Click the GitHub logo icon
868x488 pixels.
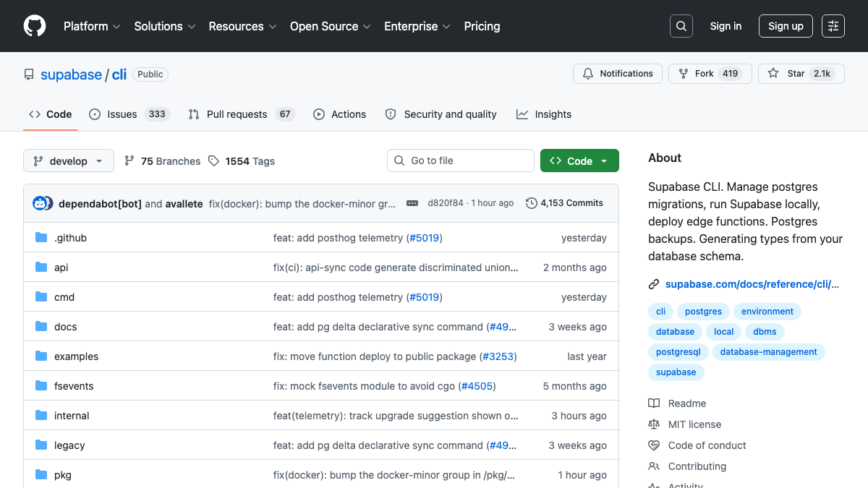click(34, 26)
